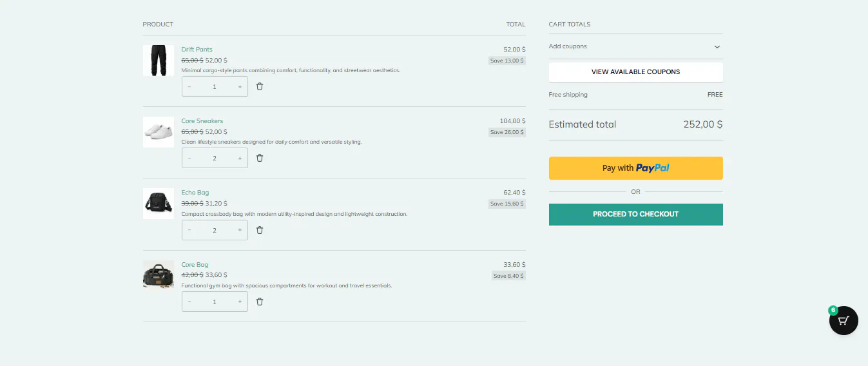Focus the Core Bag quantity field

tap(215, 302)
